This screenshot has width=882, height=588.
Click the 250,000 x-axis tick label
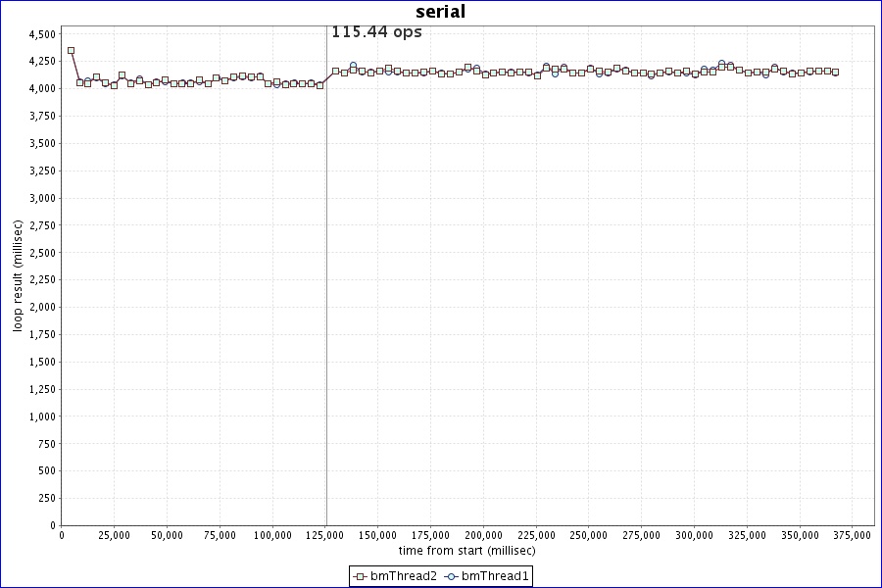[589, 535]
